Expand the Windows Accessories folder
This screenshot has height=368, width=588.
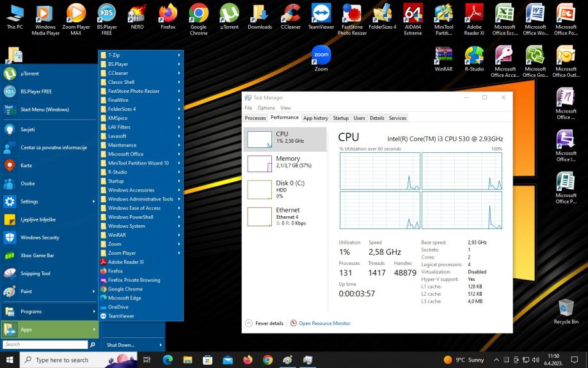pos(141,190)
